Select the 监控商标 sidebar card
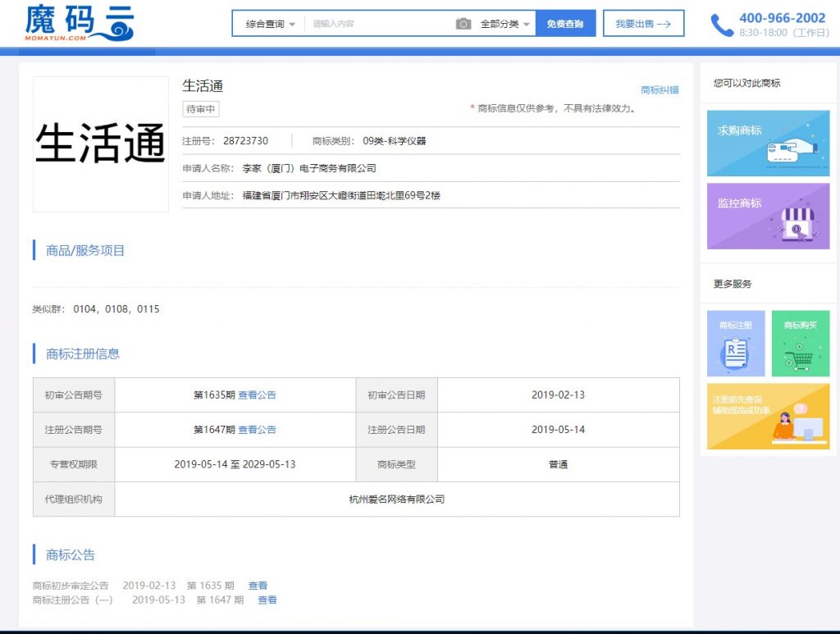The image size is (840, 634). click(x=768, y=217)
